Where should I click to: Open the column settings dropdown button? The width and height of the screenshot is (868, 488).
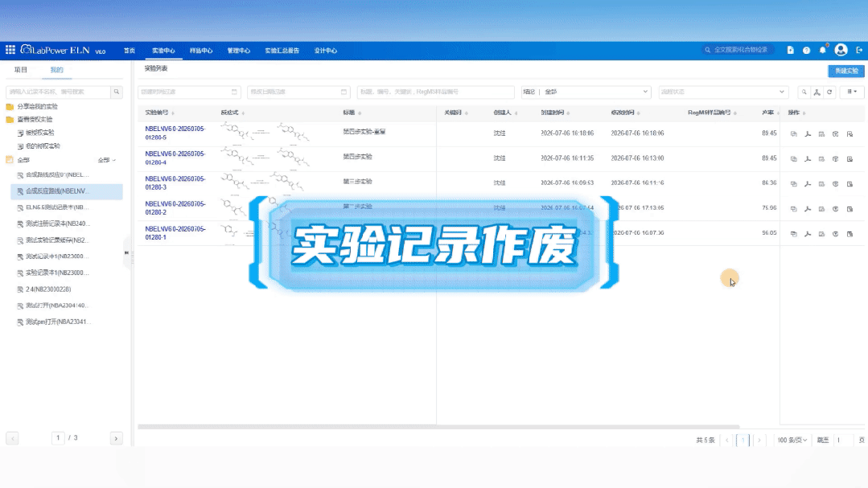[x=852, y=92]
